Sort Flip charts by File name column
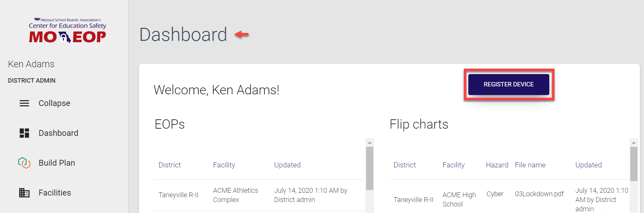 click(x=530, y=165)
